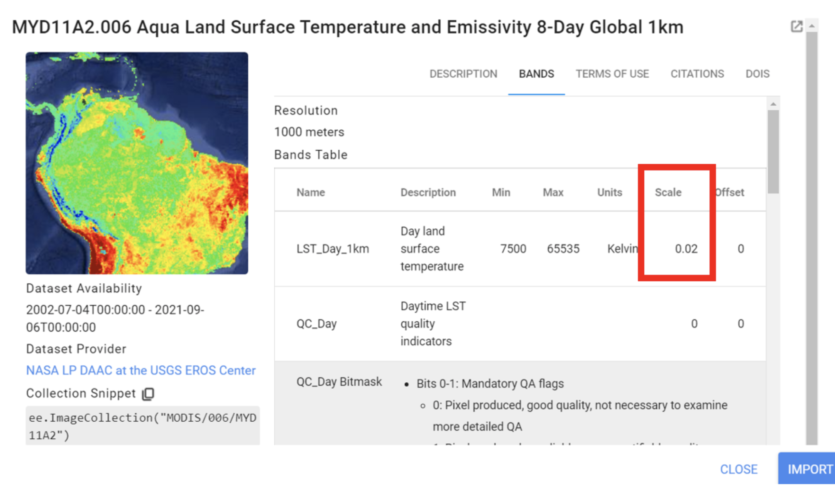Copy the Collection Snippet icon
The height and width of the screenshot is (504, 835).
[148, 394]
